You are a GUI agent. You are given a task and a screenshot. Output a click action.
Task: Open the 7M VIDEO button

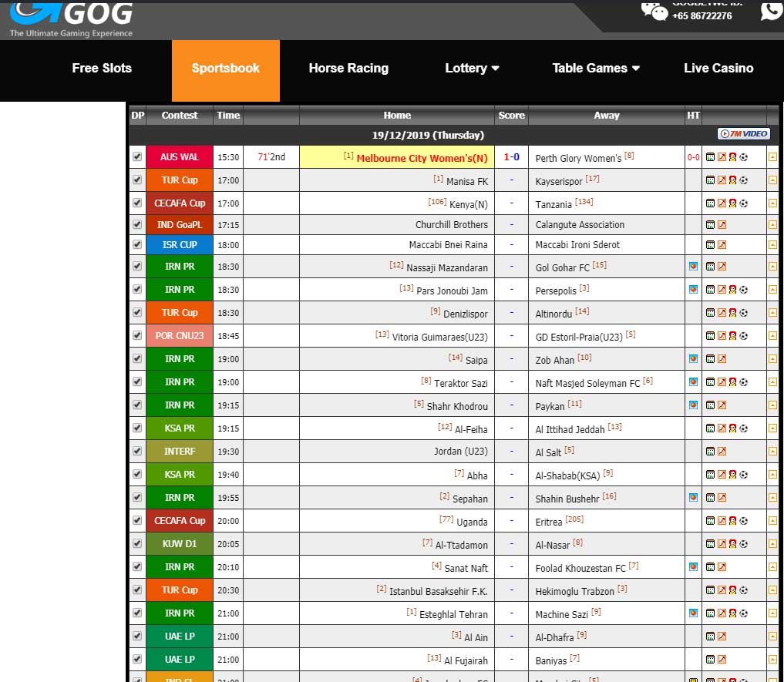(x=743, y=133)
